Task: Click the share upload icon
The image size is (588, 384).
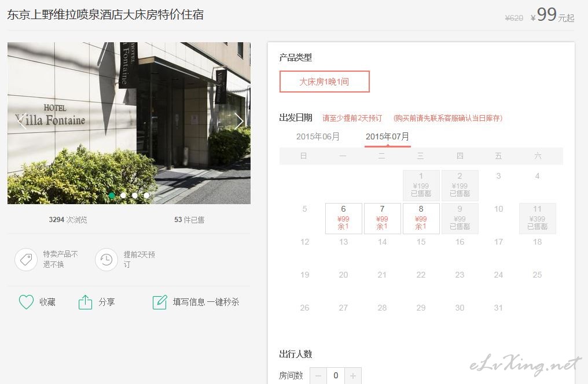Action: 85,302
